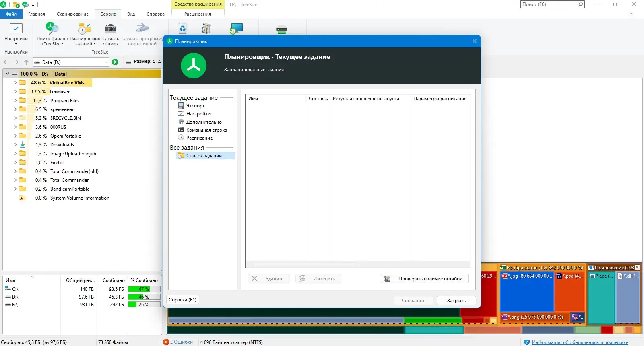Click the D:\ free space bar showing 46 %
644x346 pixels.
144,297
